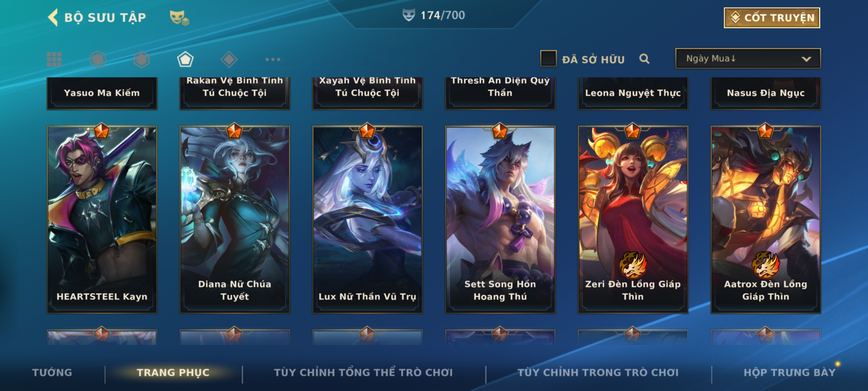
Task: Open Tùy Chỉnh Trong Trò Chơi tab
Action: coord(598,373)
